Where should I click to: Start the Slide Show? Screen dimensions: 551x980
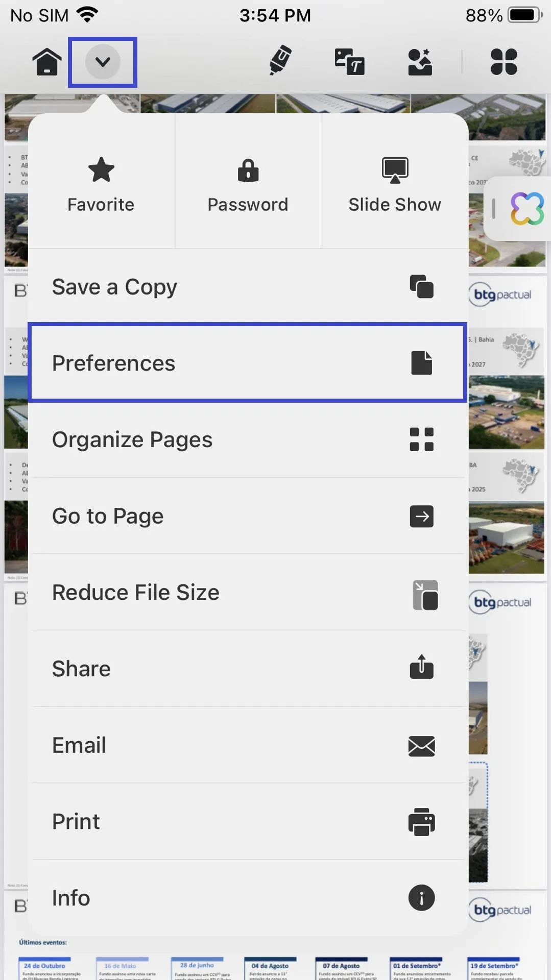click(395, 184)
